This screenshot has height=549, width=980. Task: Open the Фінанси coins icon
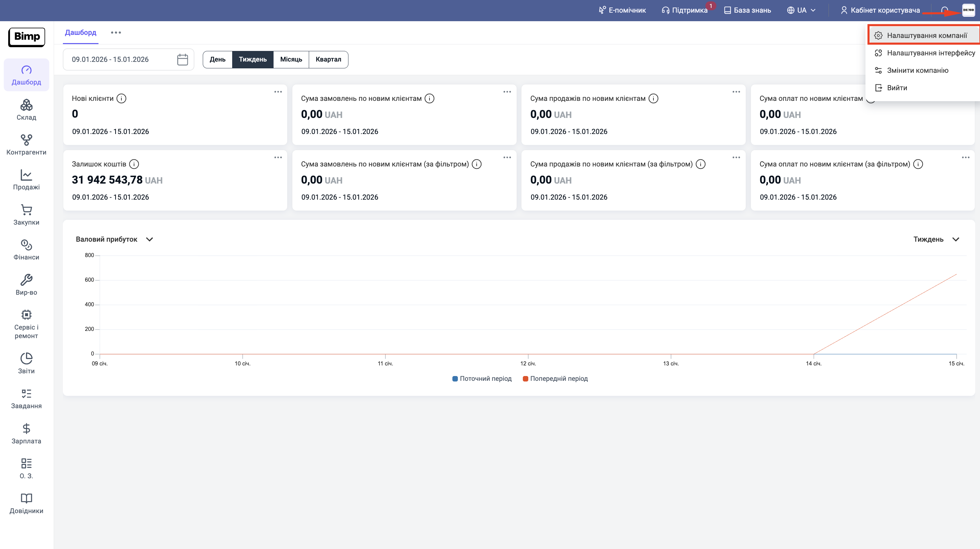26,245
